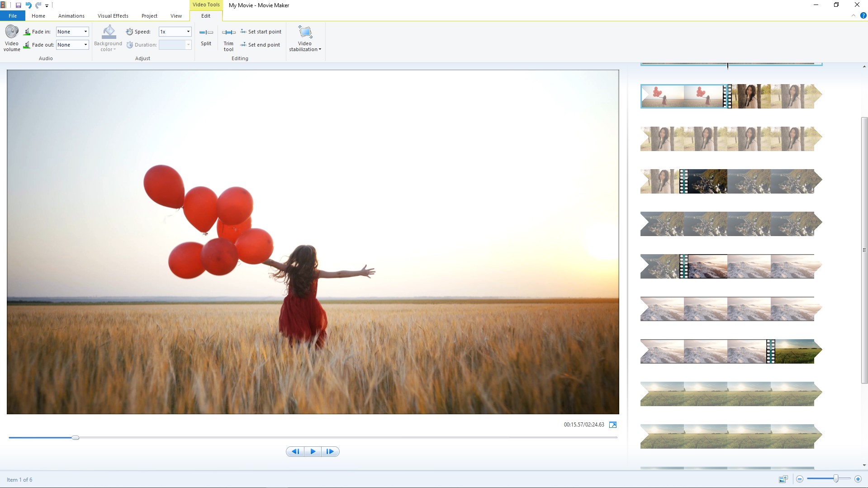Play the video preview
Viewport: 868px width, 488px height.
313,451
